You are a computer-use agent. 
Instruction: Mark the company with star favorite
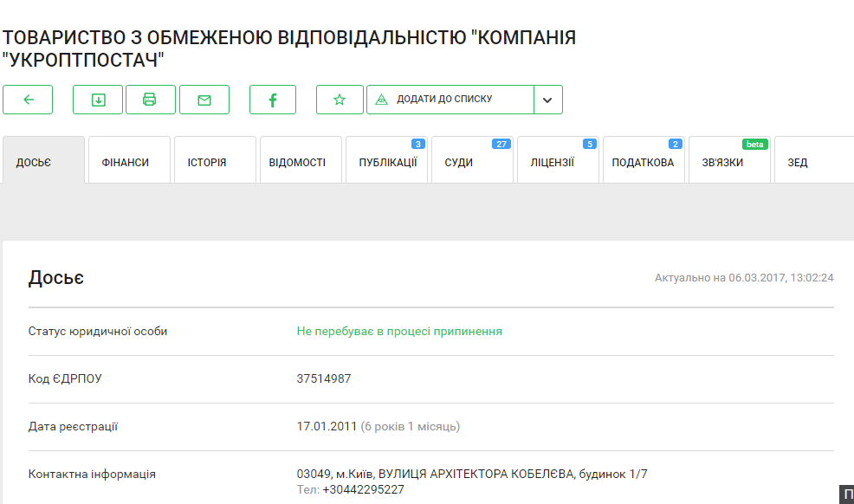coord(340,100)
